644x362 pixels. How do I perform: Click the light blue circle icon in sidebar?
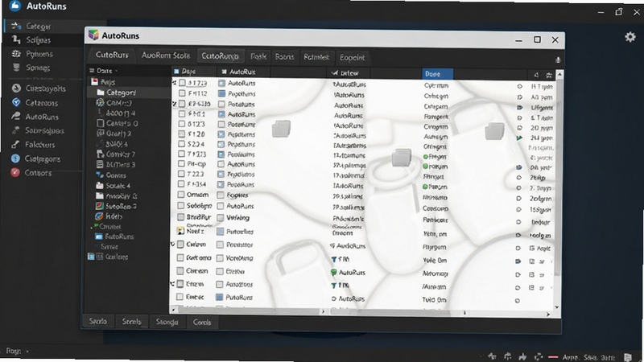(x=15, y=158)
